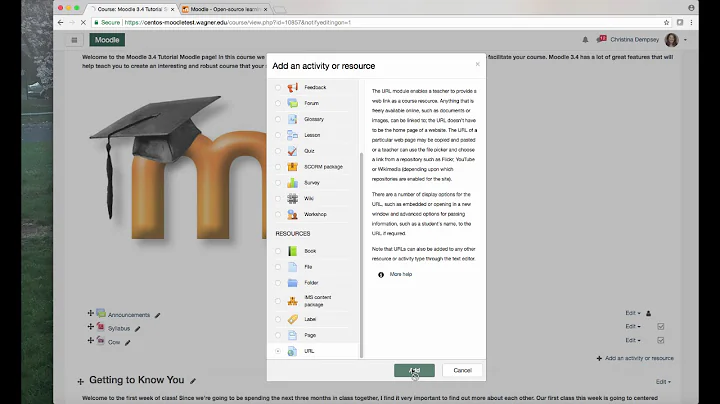Click Christina Dempsey profile picture
The height and width of the screenshot is (404, 720).
671,40
